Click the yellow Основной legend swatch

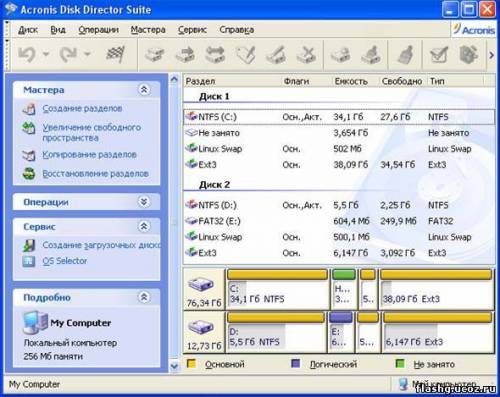pyautogui.click(x=191, y=363)
